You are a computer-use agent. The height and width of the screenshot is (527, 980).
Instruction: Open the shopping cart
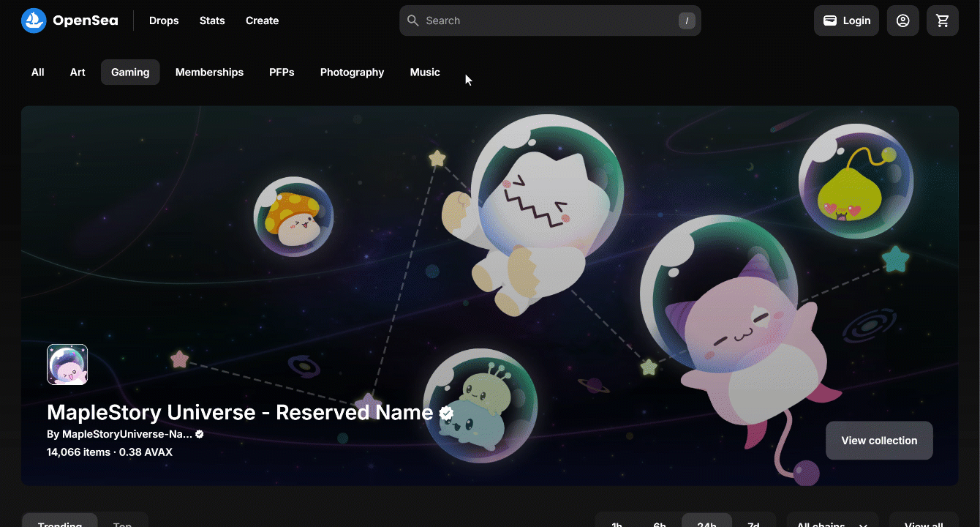pyautogui.click(x=942, y=20)
